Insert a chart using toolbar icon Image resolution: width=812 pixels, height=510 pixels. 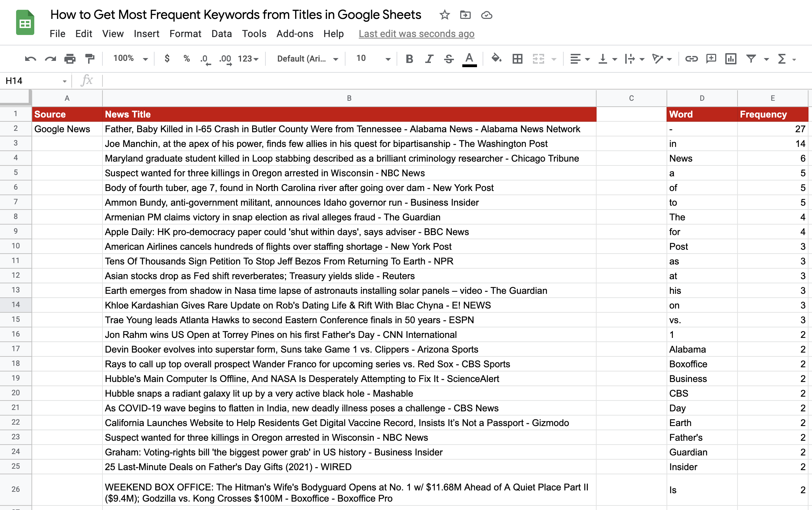click(731, 59)
